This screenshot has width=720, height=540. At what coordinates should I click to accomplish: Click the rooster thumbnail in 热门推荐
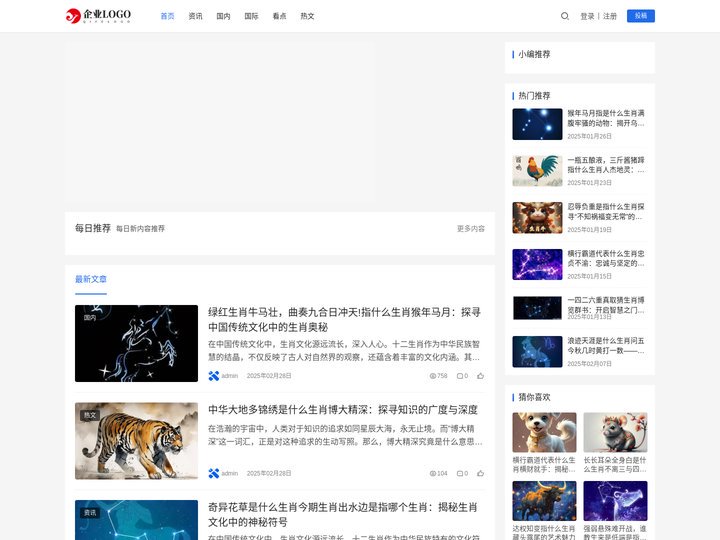pos(537,171)
